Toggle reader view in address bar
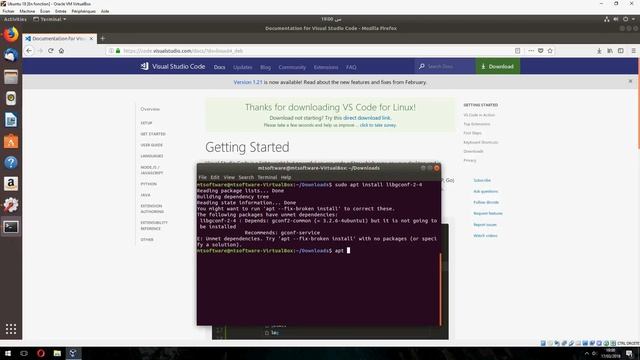Screen dimensions: 640x360 coord(518,51)
